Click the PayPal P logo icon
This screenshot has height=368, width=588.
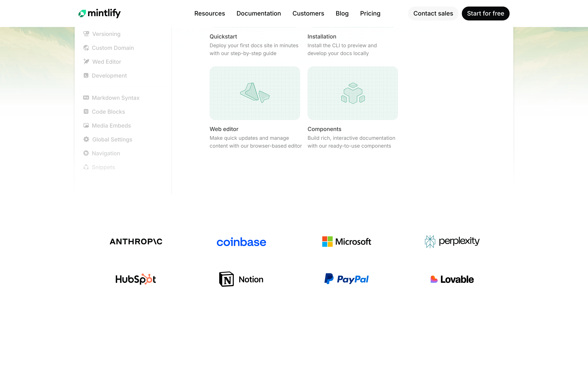coord(329,279)
